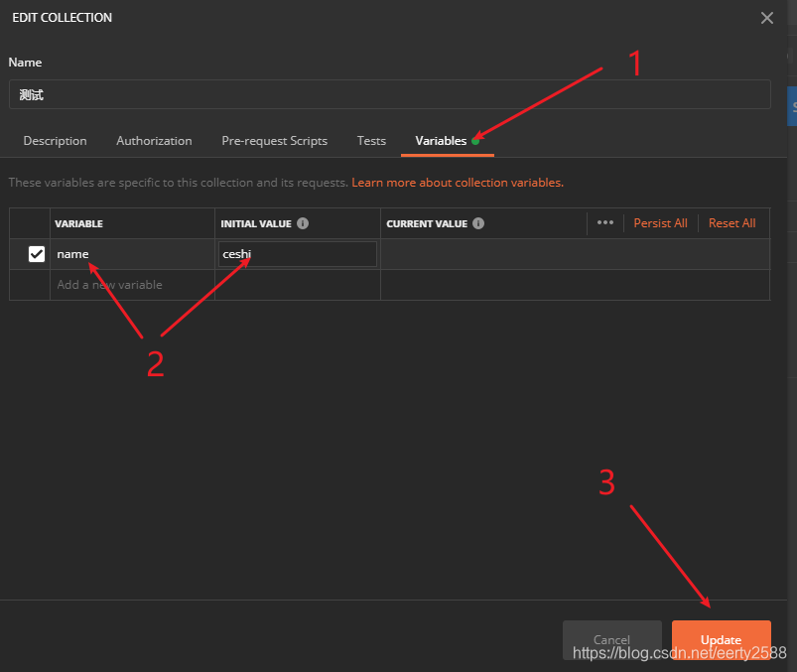This screenshot has width=797, height=672.
Task: Click the current value cell for name
Action: coord(575,254)
